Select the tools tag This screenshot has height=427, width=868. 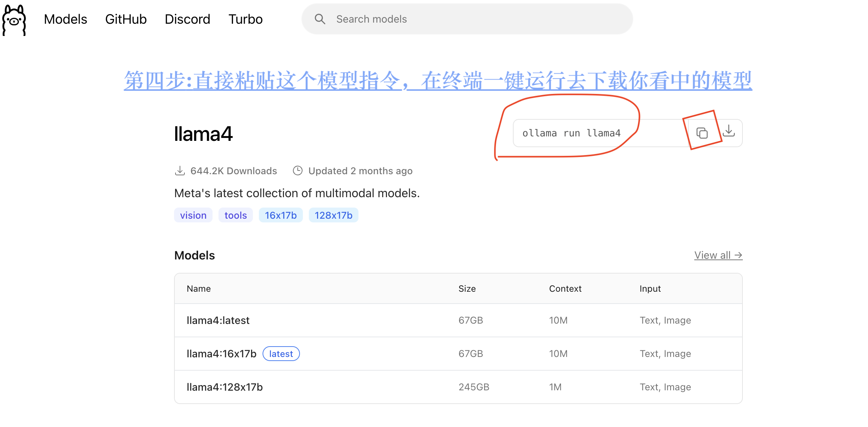coord(236,215)
